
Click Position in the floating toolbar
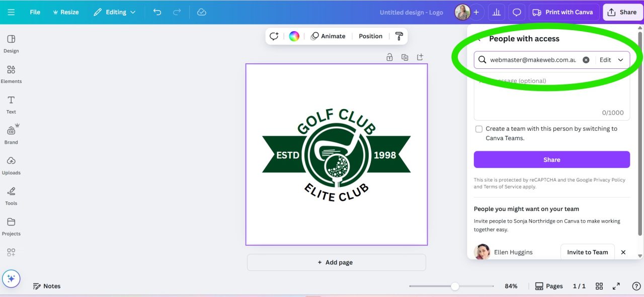tap(370, 36)
